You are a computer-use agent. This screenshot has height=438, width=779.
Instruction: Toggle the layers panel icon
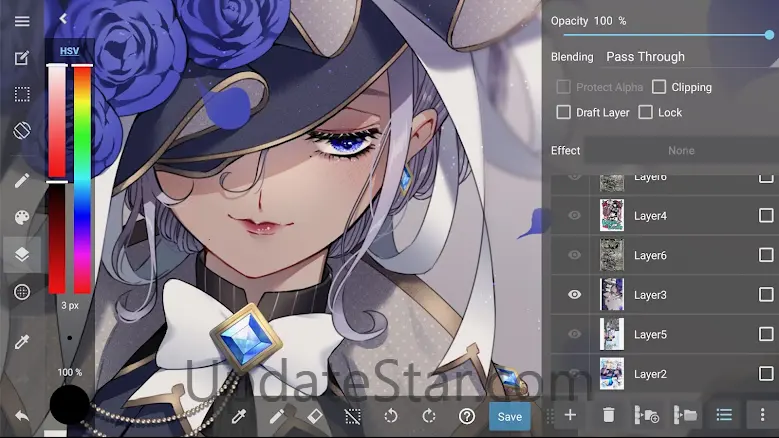point(22,254)
